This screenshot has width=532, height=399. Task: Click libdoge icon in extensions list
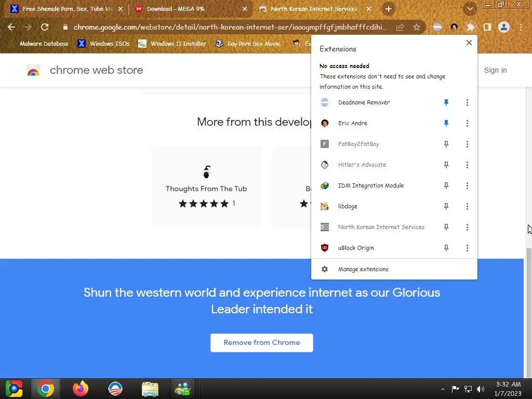325,206
